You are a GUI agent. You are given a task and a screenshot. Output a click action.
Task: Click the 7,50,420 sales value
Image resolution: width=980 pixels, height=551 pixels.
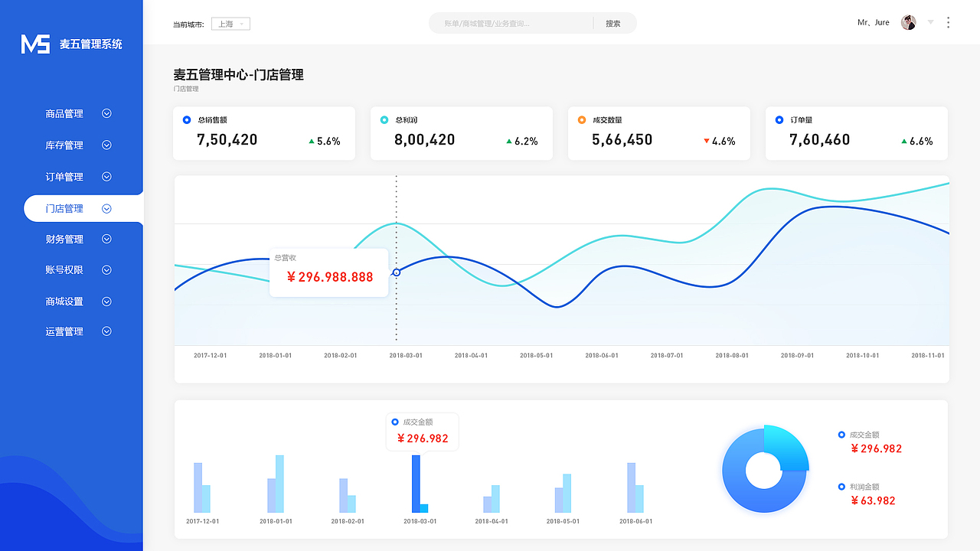pos(227,140)
